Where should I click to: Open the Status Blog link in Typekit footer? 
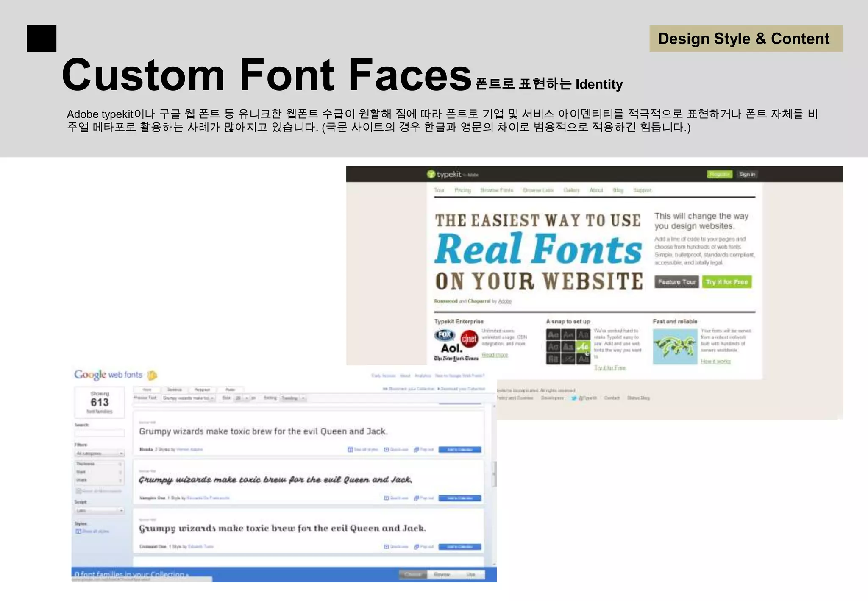tap(638, 398)
